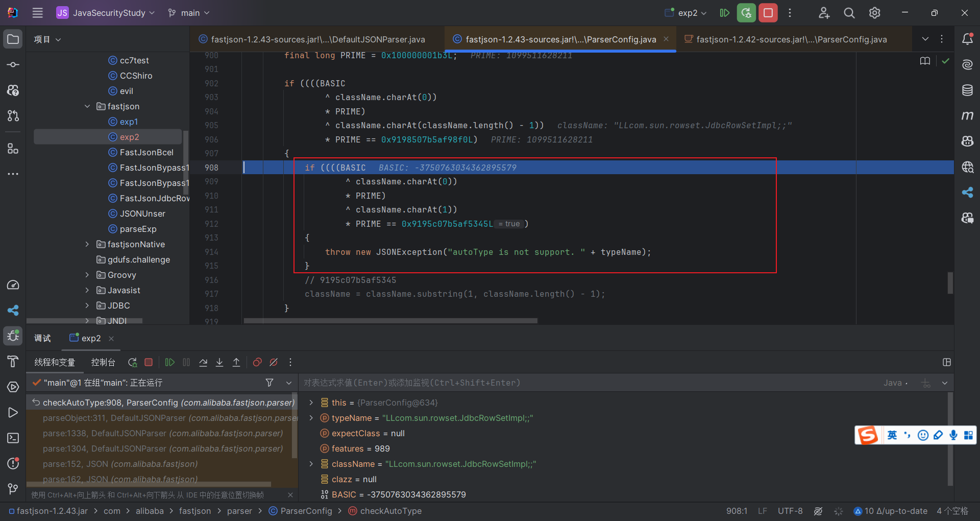Open main branch dropdown
Screen dimensions: 980x521
click(x=189, y=13)
